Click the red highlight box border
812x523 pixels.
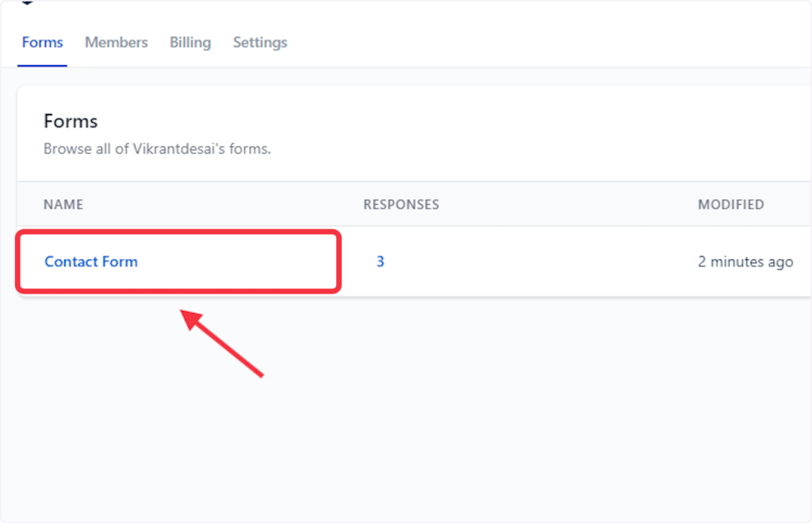coord(339,262)
